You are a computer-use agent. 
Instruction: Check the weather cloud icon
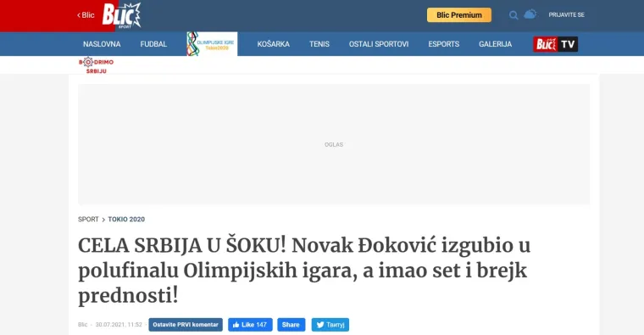tap(530, 14)
